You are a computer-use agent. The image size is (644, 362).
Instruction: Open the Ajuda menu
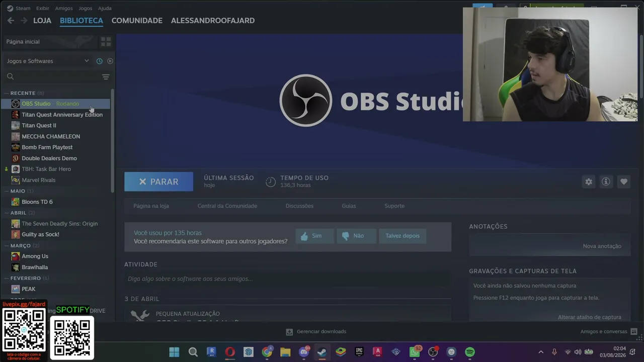click(105, 8)
